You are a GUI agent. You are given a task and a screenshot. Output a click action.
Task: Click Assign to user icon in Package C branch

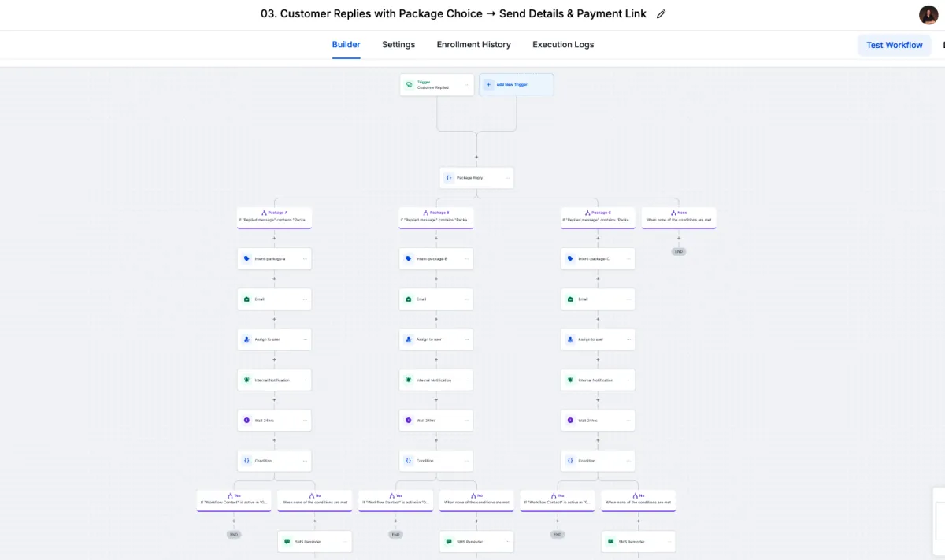[x=570, y=339]
